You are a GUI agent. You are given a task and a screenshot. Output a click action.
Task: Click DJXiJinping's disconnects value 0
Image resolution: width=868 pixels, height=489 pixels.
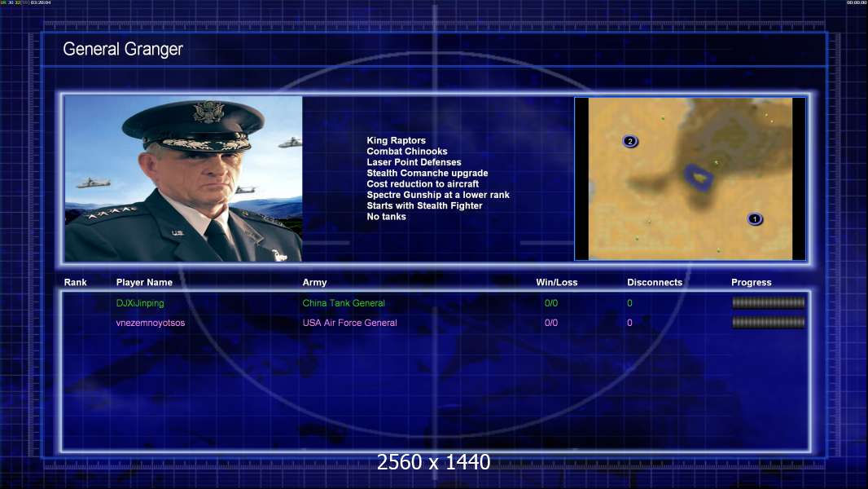tap(629, 303)
